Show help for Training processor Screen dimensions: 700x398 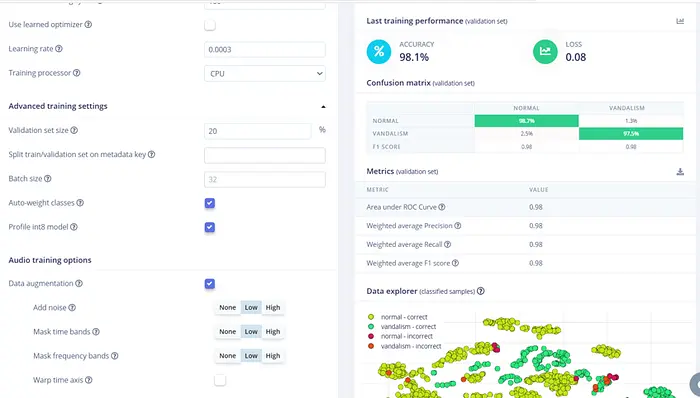pos(77,73)
